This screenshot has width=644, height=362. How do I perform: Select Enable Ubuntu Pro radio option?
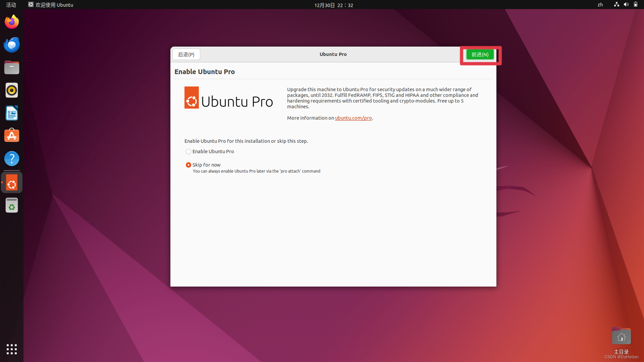[x=189, y=152]
